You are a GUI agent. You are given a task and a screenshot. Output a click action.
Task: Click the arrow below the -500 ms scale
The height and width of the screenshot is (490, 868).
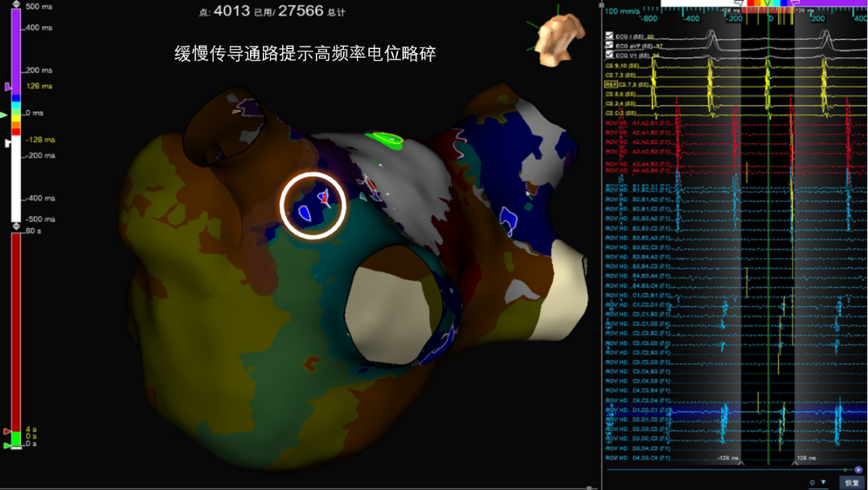[16, 227]
